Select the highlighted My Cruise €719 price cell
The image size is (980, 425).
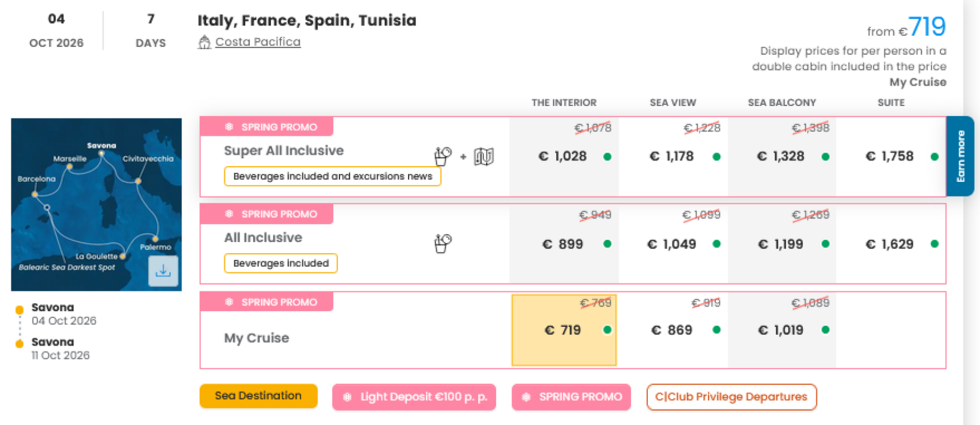(x=563, y=329)
